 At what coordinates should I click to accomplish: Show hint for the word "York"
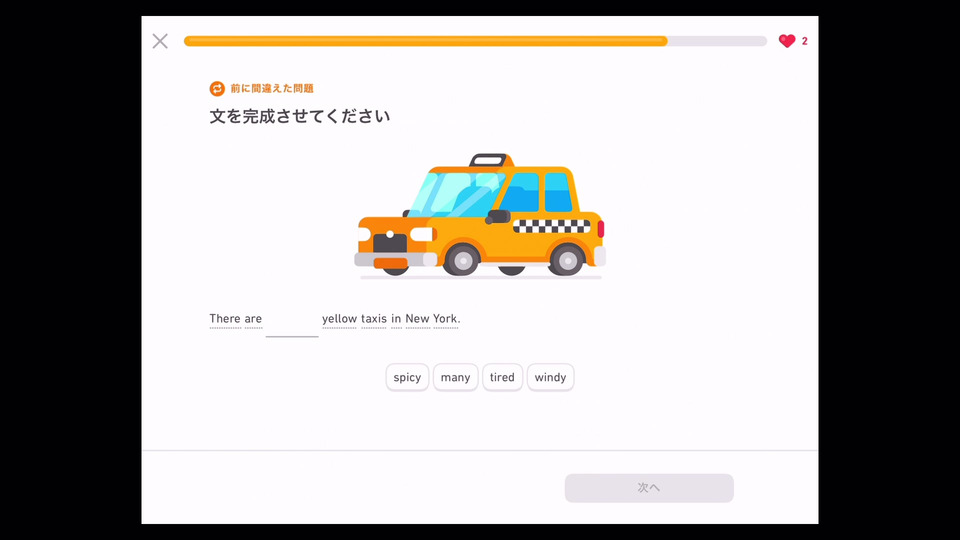click(446, 319)
